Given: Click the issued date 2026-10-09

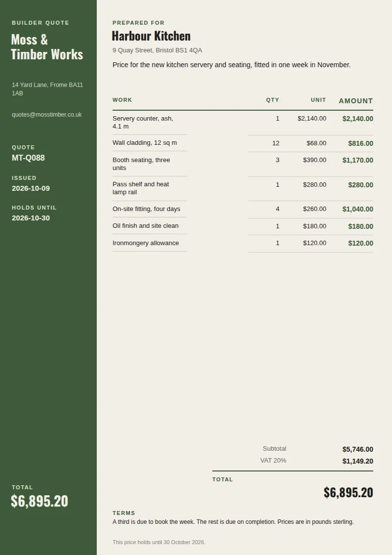Looking at the screenshot, I should coord(31,188).
